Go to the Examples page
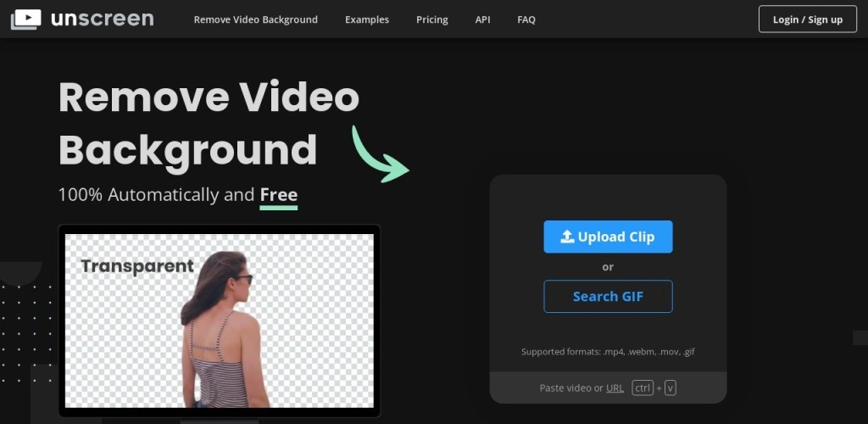The width and height of the screenshot is (868, 424). [x=367, y=20]
